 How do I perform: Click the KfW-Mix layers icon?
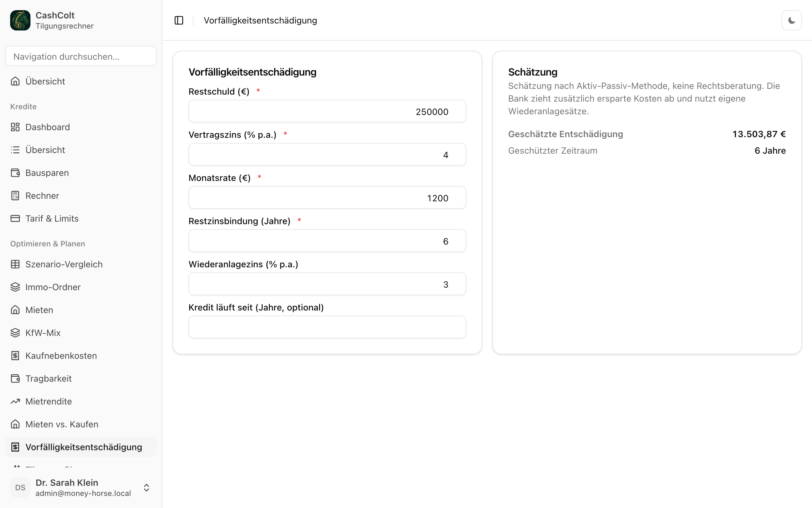click(15, 333)
